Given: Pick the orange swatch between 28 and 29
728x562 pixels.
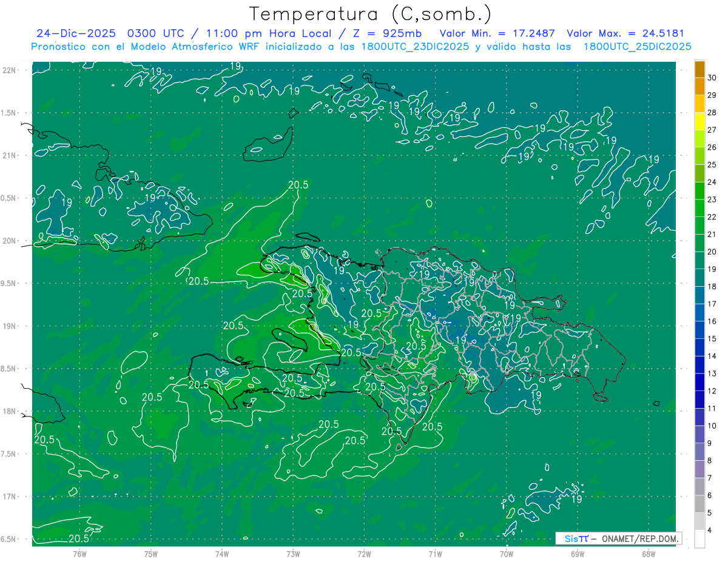Looking at the screenshot, I should coord(699,104).
